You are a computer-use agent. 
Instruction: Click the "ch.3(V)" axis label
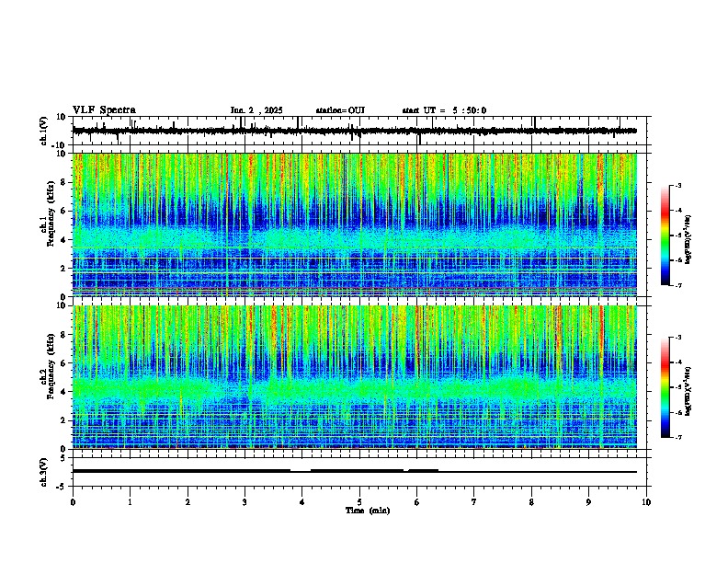click(x=44, y=472)
